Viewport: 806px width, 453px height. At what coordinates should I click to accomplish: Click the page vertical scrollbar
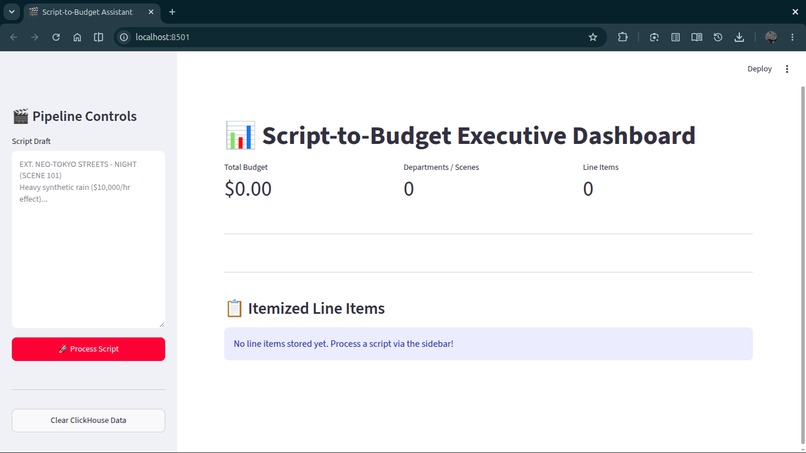pos(802,265)
